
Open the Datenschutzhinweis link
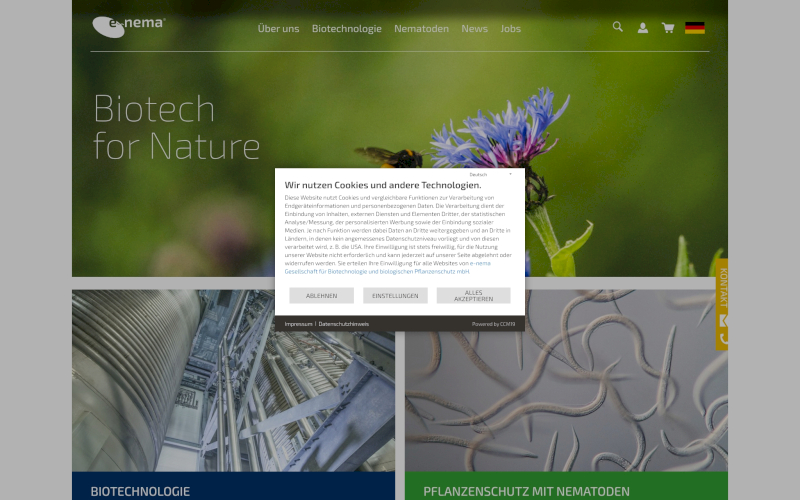pos(344,324)
